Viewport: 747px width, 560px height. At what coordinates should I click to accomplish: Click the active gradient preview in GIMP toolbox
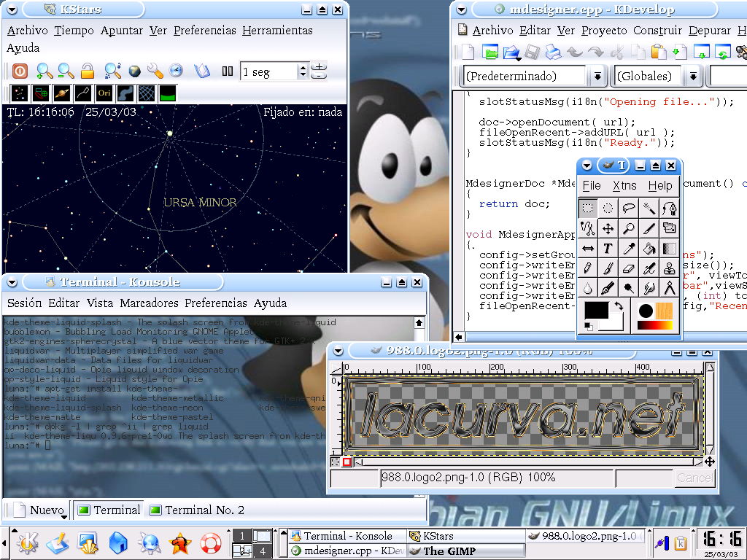point(654,325)
